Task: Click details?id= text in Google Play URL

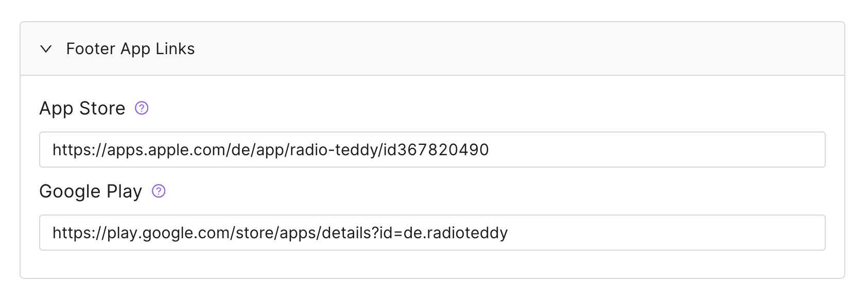Action: [362, 233]
